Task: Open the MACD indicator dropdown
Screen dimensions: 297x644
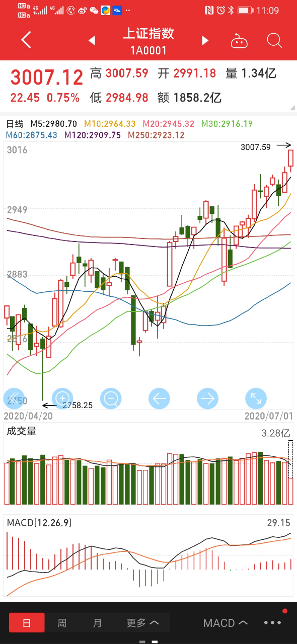Action: [x=226, y=623]
